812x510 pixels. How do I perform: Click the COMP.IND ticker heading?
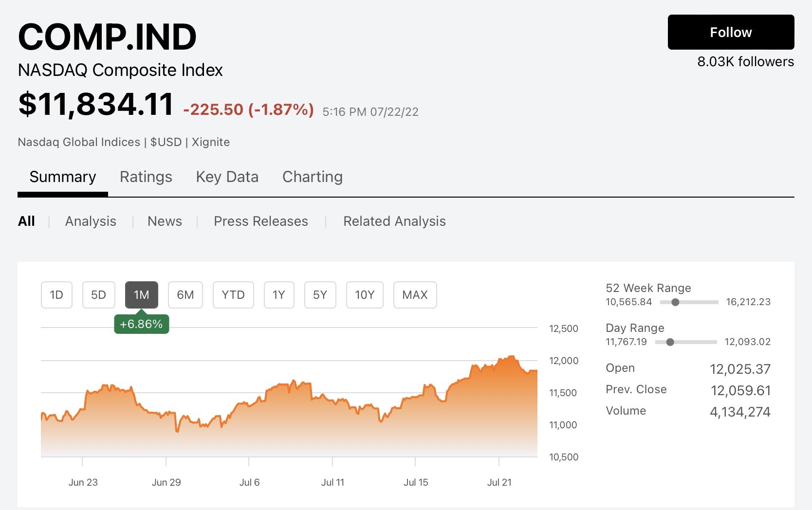coord(107,37)
